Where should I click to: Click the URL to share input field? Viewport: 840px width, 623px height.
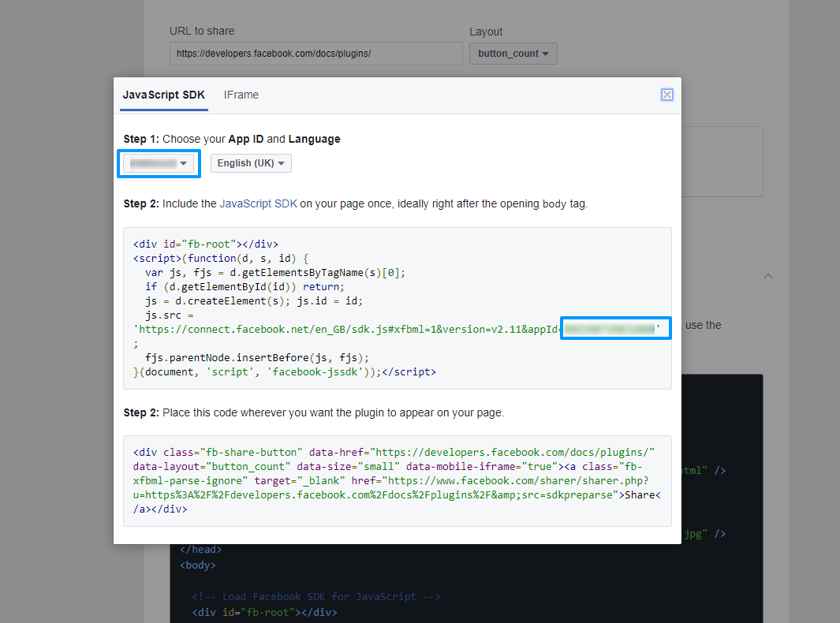[316, 54]
